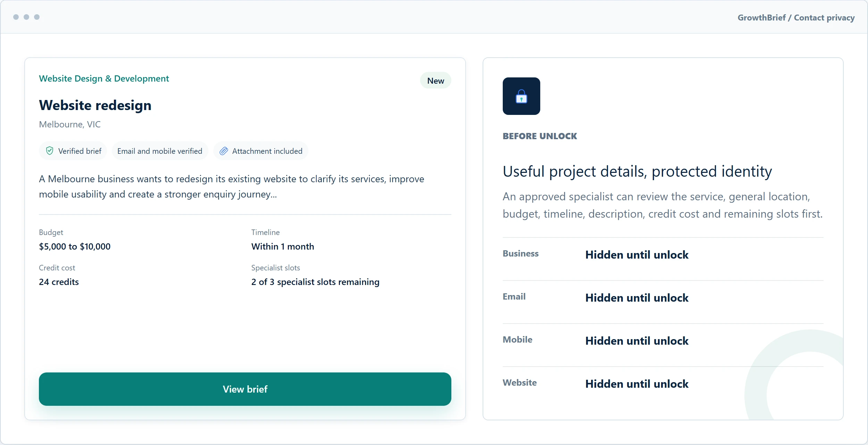Click Hidden until unlock in Business row
The height and width of the screenshot is (445, 868).
click(637, 255)
